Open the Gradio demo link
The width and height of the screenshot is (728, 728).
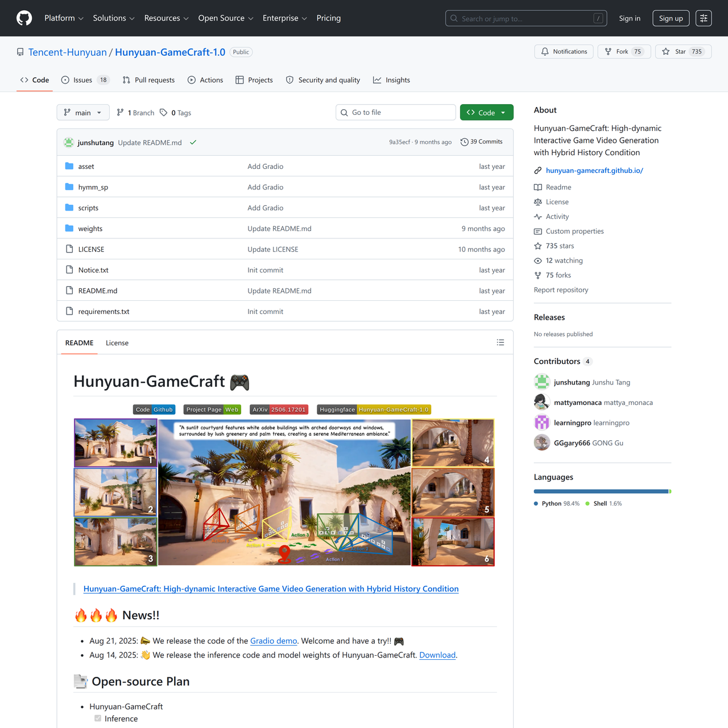coord(274,641)
